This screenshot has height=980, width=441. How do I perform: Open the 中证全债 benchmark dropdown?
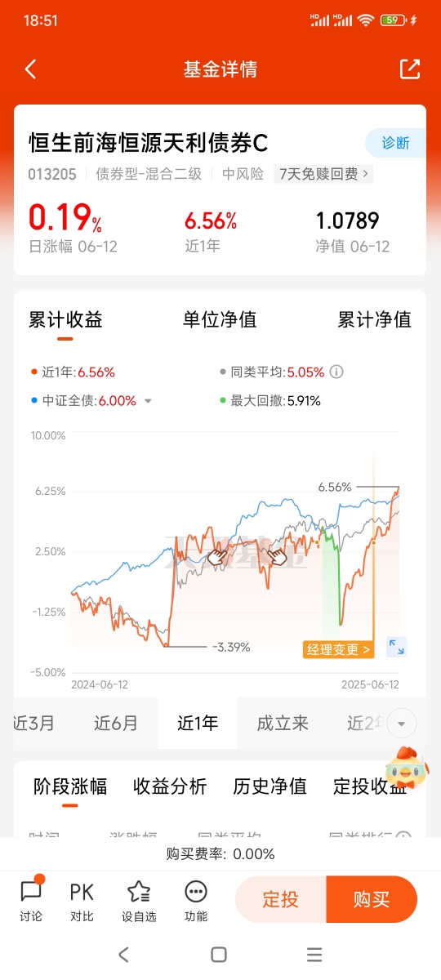tap(148, 401)
